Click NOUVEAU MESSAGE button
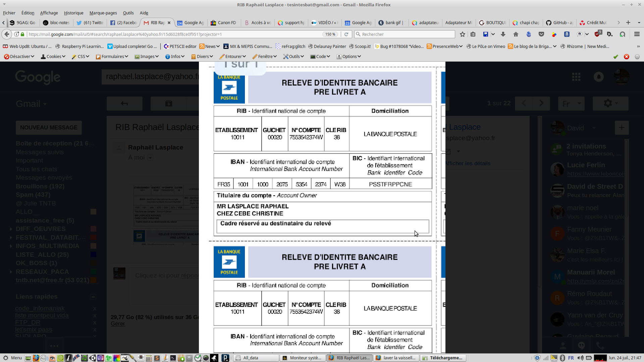The height and width of the screenshot is (362, 644). (49, 127)
